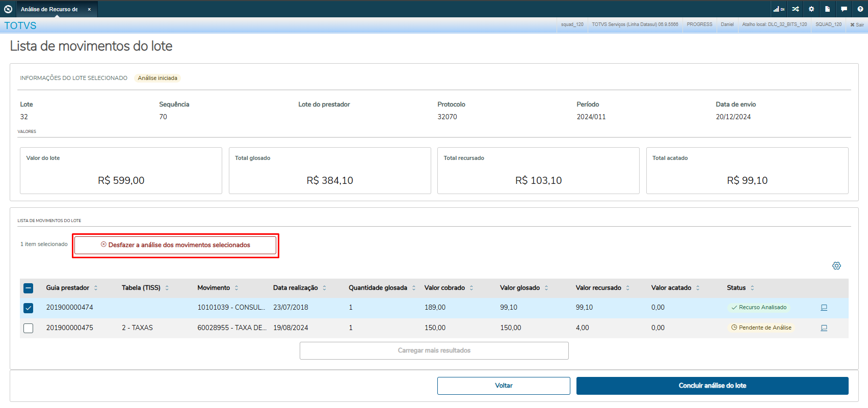Click Concluir análise do lote button
The image size is (868, 408).
(712, 386)
